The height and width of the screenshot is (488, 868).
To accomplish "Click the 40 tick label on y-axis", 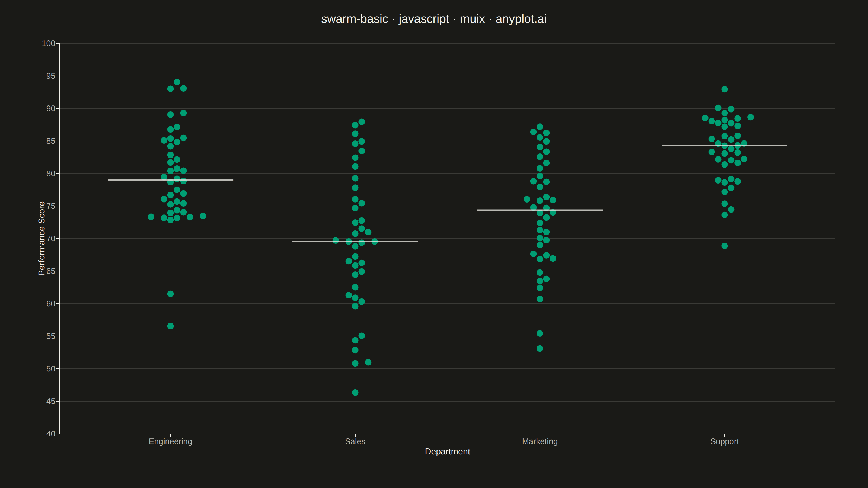I will [x=51, y=434].
